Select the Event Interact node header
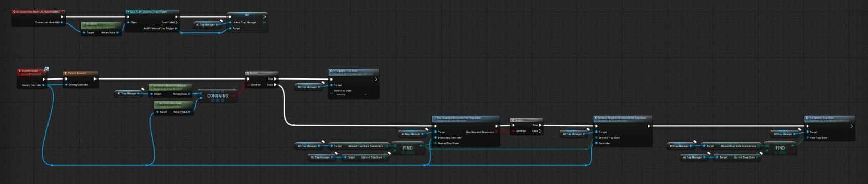Viewport: 868px width, 184px height. pyautogui.click(x=32, y=72)
